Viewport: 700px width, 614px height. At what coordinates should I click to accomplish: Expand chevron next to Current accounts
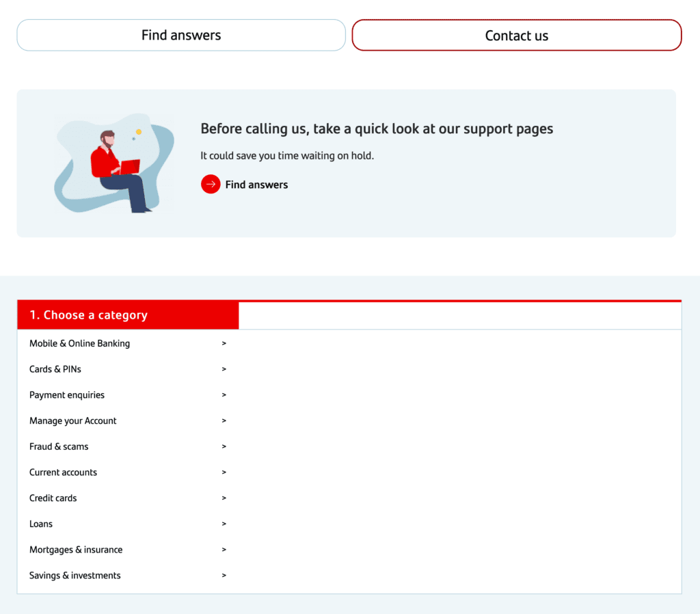224,472
